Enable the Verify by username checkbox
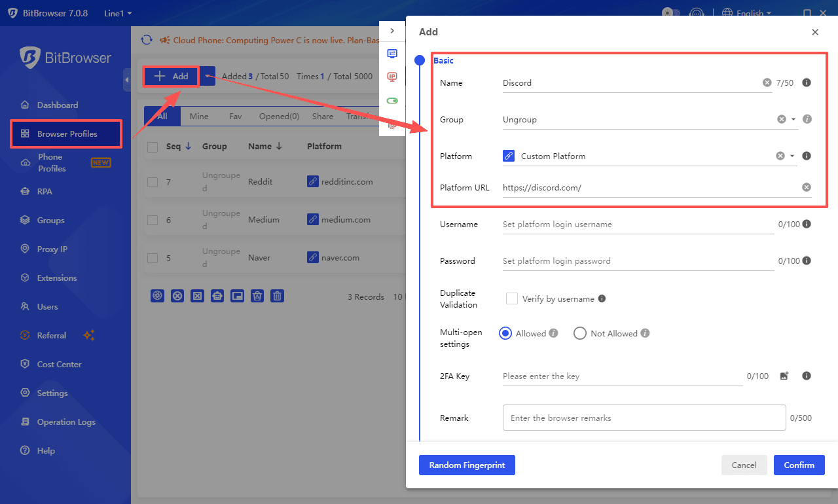Viewport: 838px width, 504px height. pyautogui.click(x=512, y=298)
